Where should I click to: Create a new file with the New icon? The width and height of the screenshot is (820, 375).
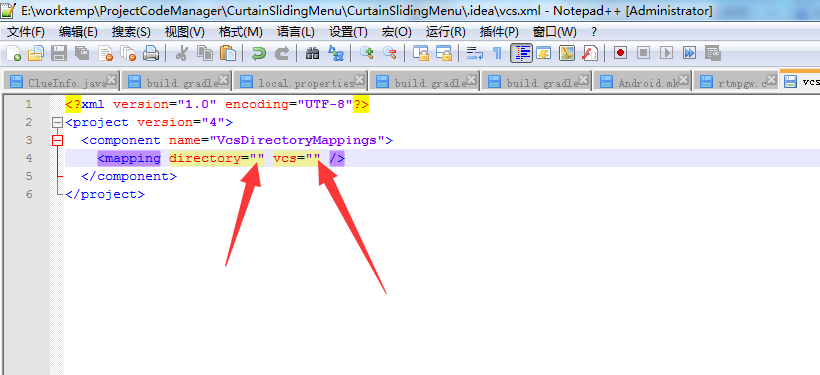pos(14,53)
